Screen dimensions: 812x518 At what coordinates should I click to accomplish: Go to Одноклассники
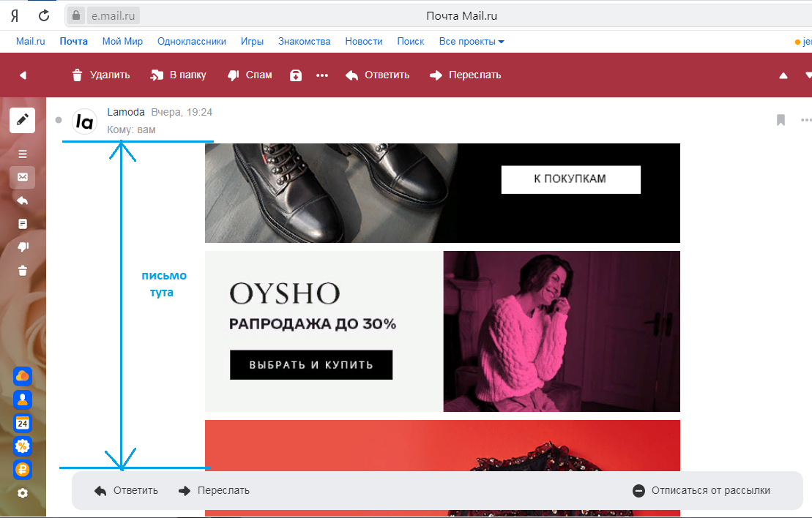point(192,42)
